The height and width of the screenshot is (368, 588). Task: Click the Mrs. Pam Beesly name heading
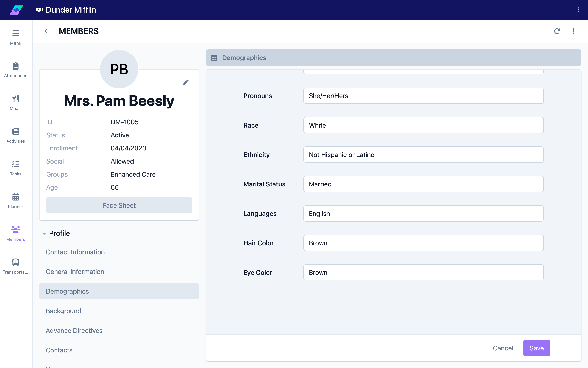[119, 101]
